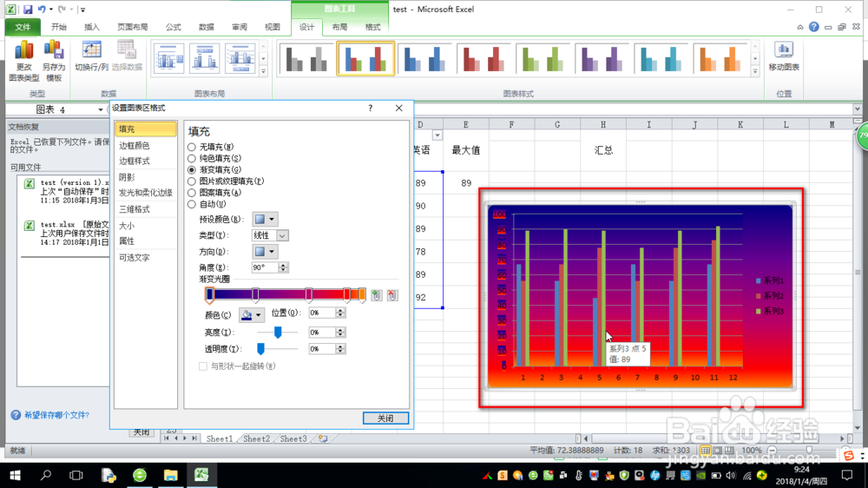
Task: Switch to the chart Layout tab
Action: coord(339,27)
